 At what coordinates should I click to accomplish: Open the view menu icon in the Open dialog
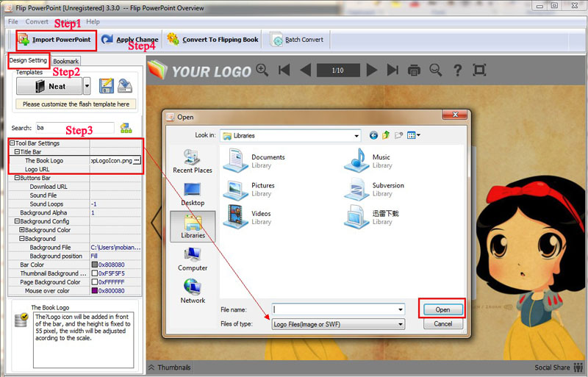pos(414,135)
